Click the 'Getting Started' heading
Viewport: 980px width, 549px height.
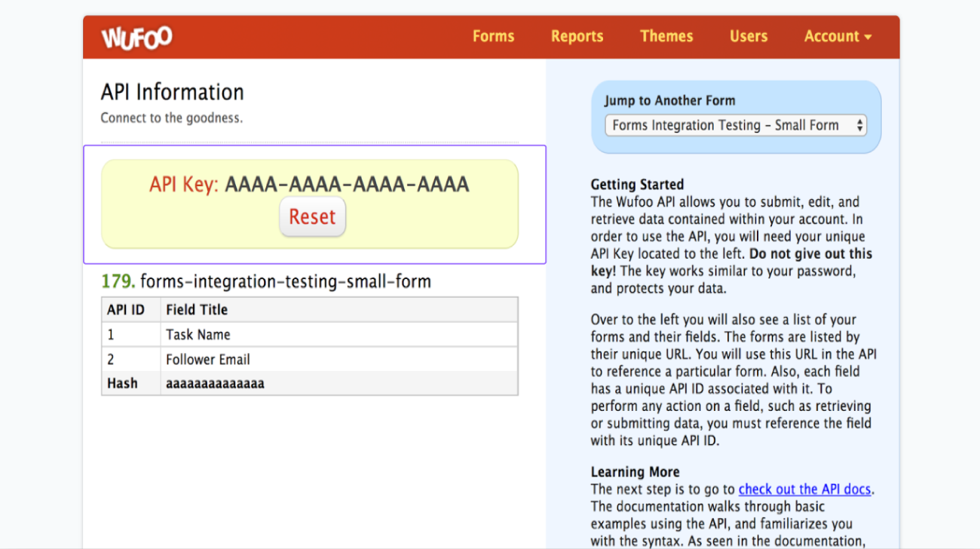point(637,184)
